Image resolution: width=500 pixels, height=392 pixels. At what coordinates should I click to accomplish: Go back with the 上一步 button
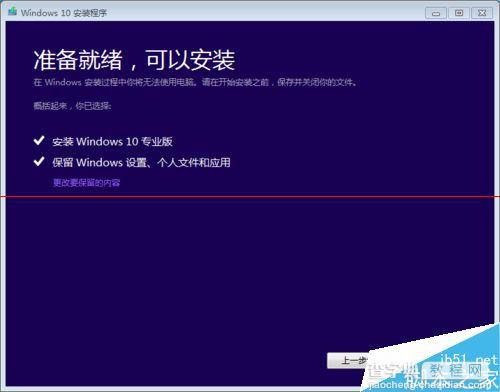coord(348,360)
